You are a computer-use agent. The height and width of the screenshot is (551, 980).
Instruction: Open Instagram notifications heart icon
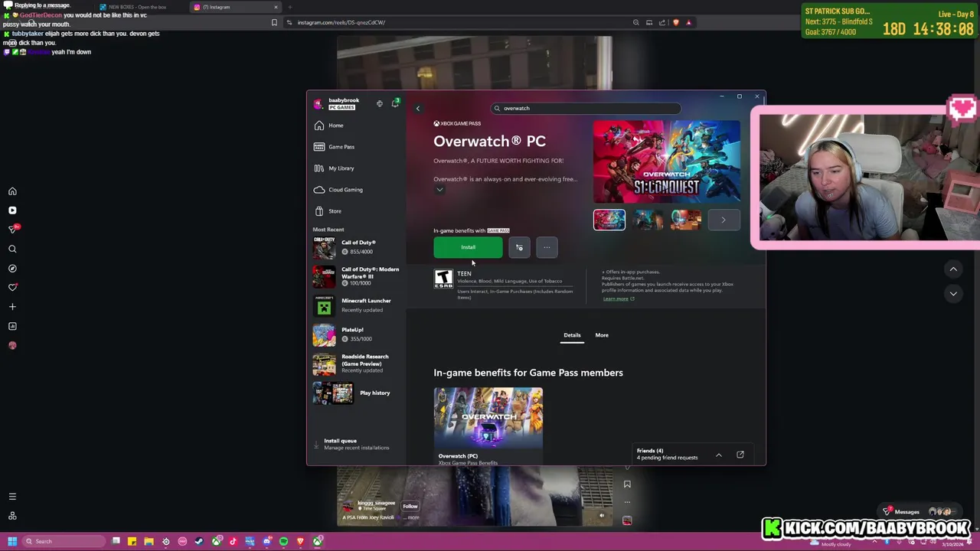point(12,288)
